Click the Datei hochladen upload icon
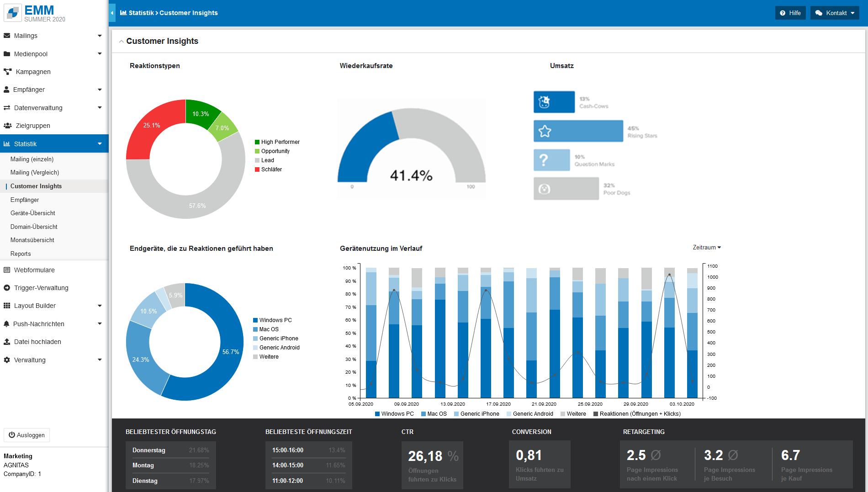The image size is (868, 492). click(7, 342)
